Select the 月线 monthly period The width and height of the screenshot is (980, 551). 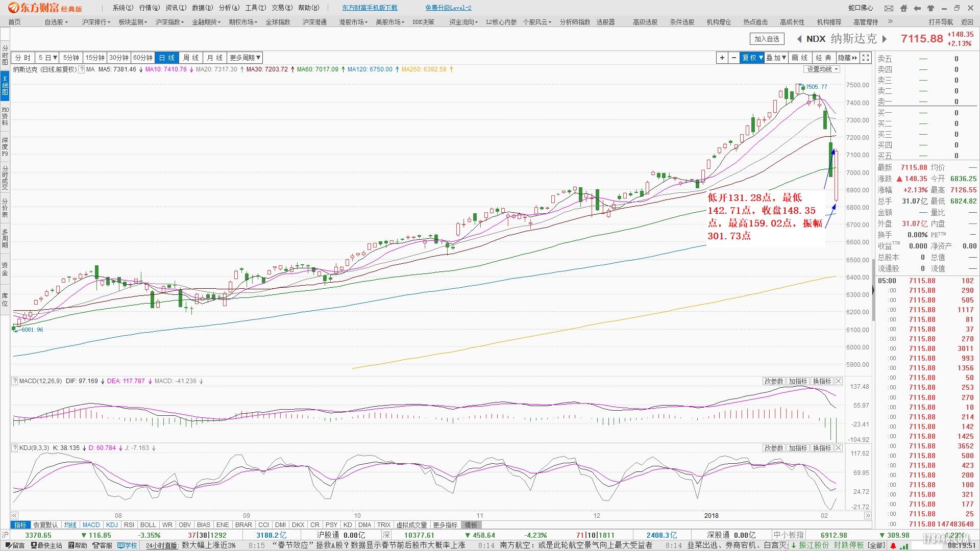pos(215,58)
